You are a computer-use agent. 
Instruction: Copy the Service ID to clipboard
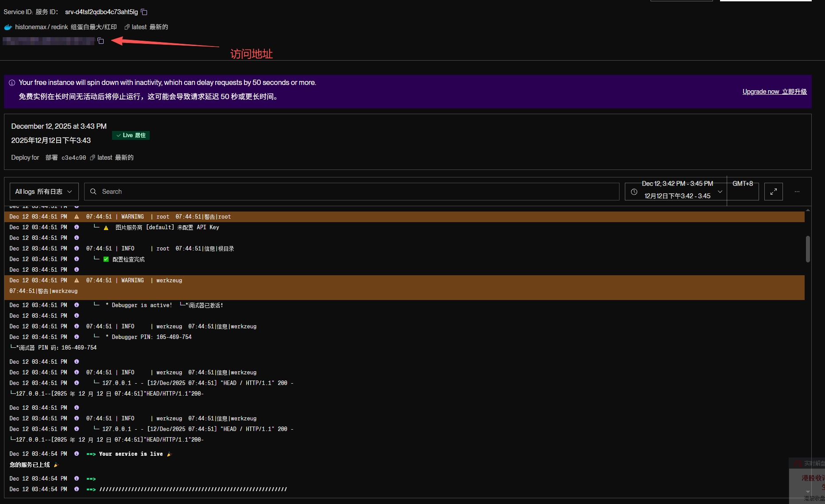pos(144,12)
